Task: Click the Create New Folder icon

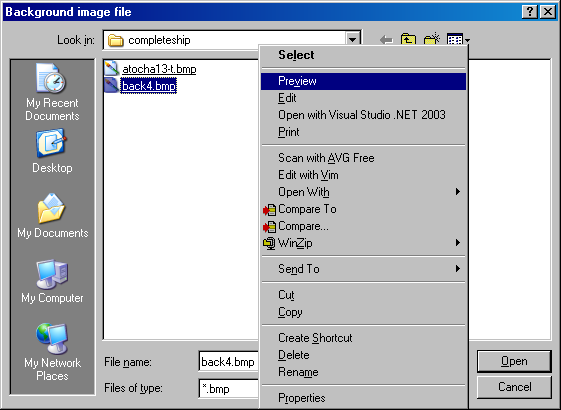Action: pos(432,39)
